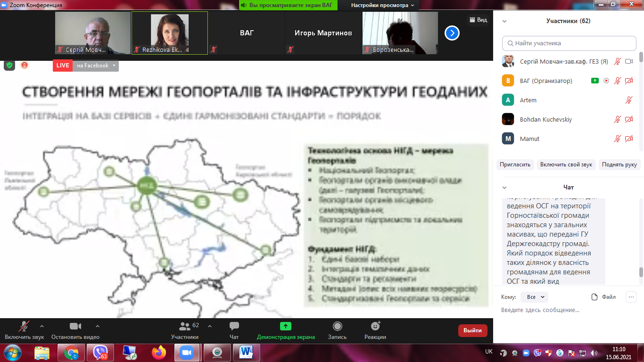644x362 pixels.
Task: Click the red recording indicator icon
Action: click(x=25, y=65)
